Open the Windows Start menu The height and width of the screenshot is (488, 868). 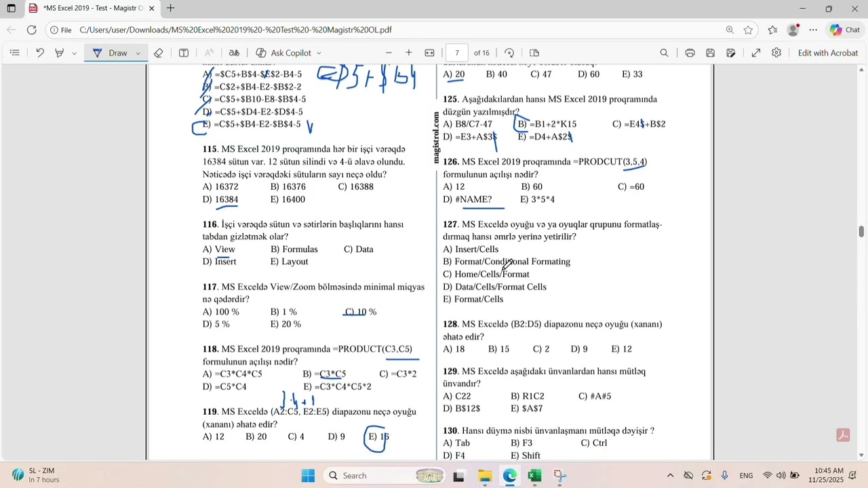coord(308,476)
